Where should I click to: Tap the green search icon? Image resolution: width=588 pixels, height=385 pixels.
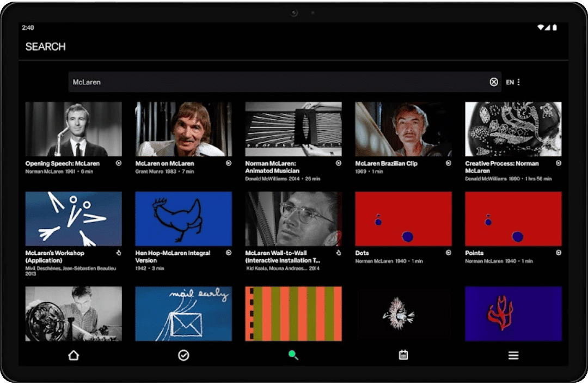click(x=293, y=355)
